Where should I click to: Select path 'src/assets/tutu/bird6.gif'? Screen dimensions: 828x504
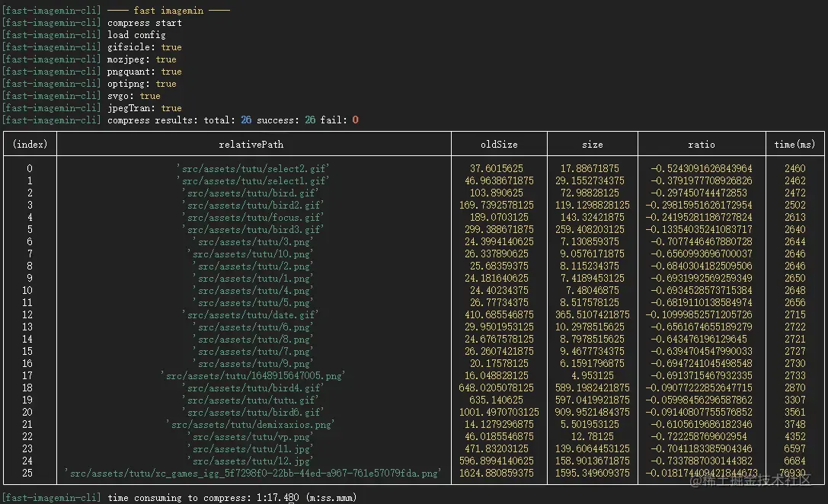(x=253, y=412)
